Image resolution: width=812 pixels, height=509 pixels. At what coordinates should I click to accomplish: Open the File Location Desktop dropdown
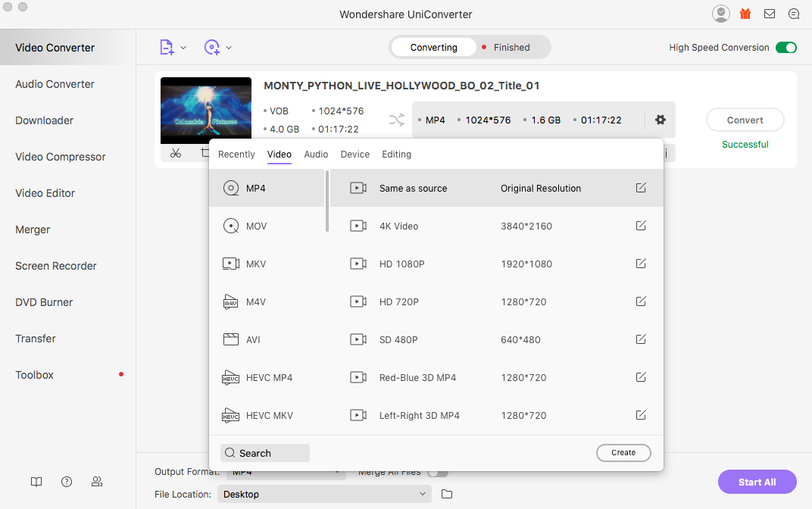[x=324, y=494]
